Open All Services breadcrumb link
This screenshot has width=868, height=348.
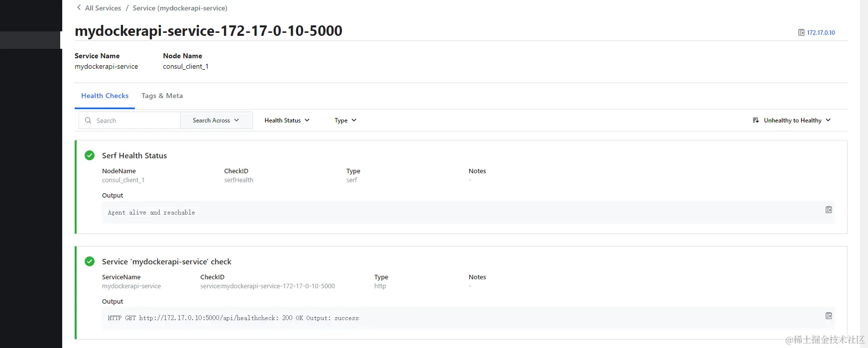point(103,8)
